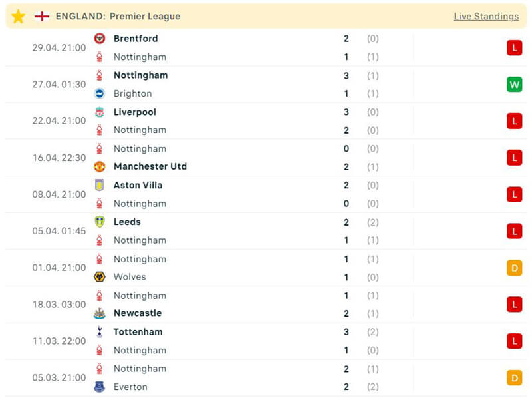The width and height of the screenshot is (532, 398).
Task: Click the green W result badge
Action: pos(514,85)
